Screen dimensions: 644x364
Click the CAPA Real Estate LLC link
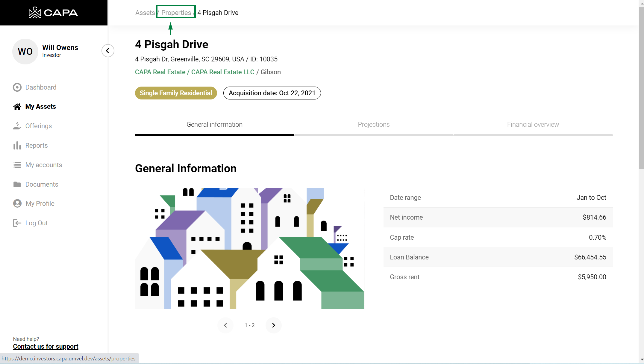223,72
